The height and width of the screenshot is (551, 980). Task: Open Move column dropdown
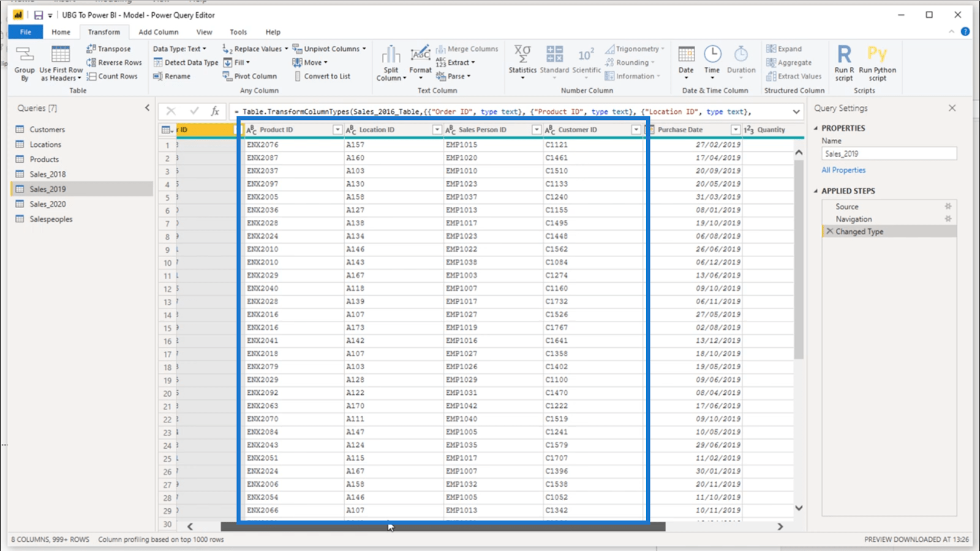click(310, 62)
